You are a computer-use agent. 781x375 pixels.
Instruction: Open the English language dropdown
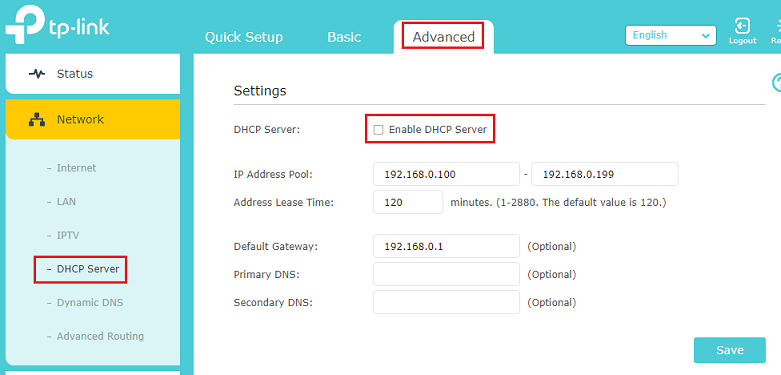tap(671, 35)
